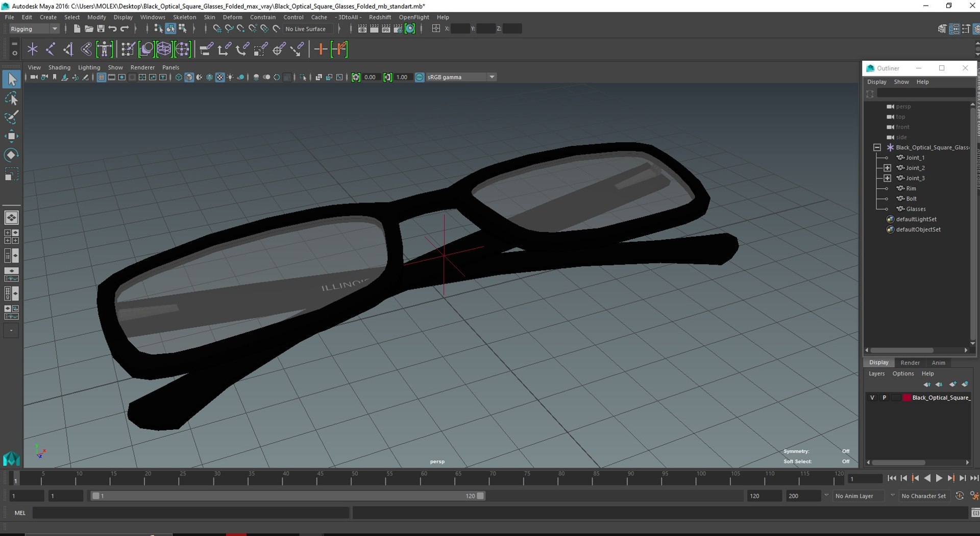Open the Script Editor icon
The height and width of the screenshot is (536, 980).
pyautogui.click(x=975, y=513)
